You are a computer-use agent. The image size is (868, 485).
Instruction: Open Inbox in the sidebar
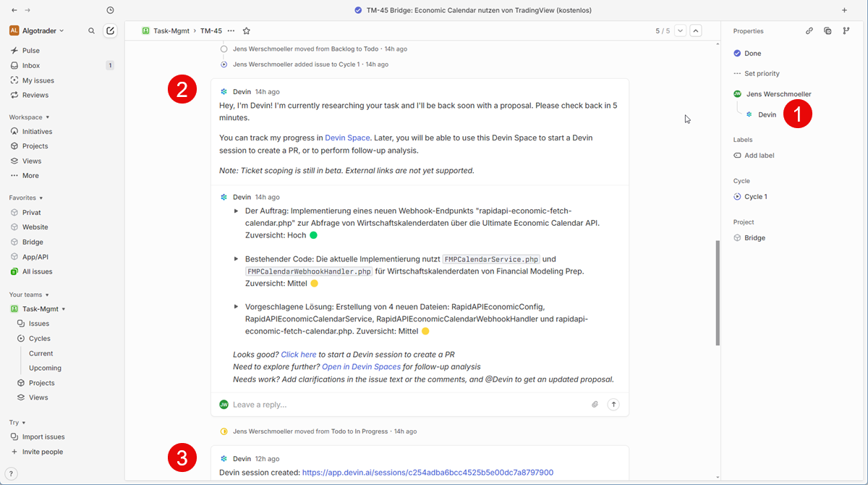pos(31,66)
